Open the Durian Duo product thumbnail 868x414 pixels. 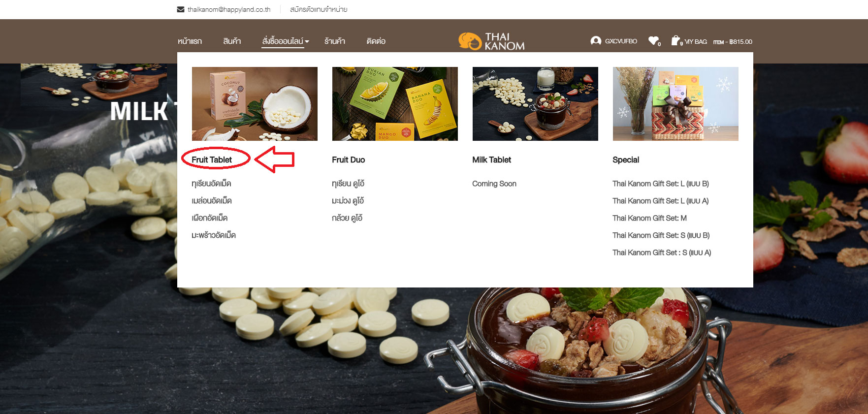(x=395, y=104)
